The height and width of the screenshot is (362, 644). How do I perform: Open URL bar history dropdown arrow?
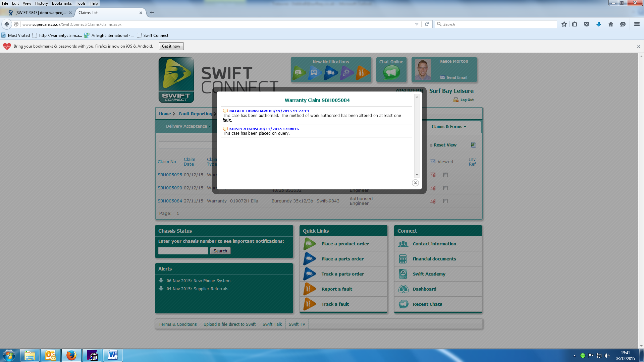[417, 24]
